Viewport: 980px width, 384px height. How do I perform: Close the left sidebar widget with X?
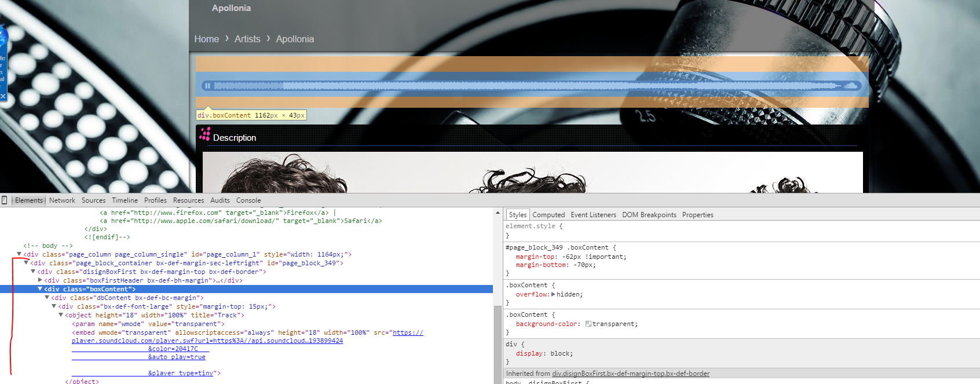pos(3,96)
